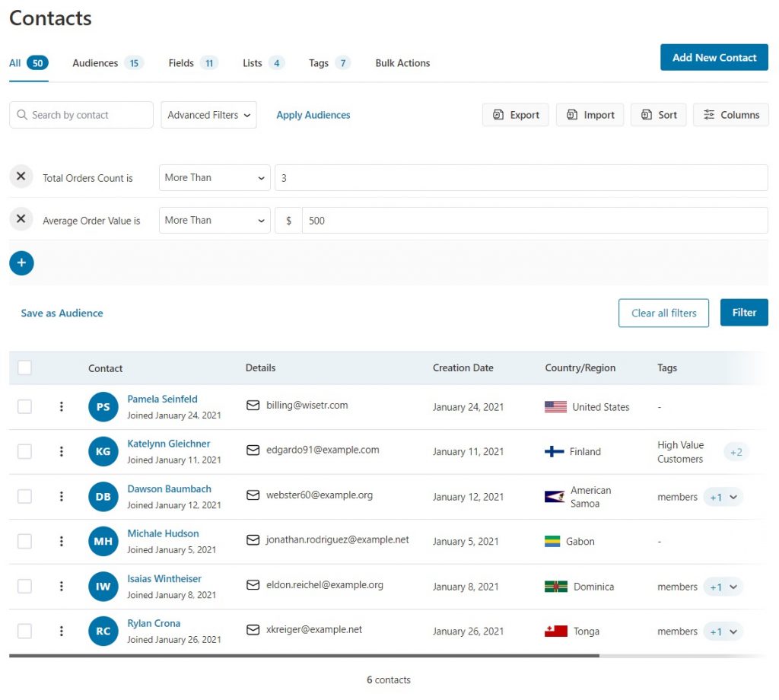Check the box for Pamela Seinfeld
This screenshot has width=779, height=700.
pos(24,406)
